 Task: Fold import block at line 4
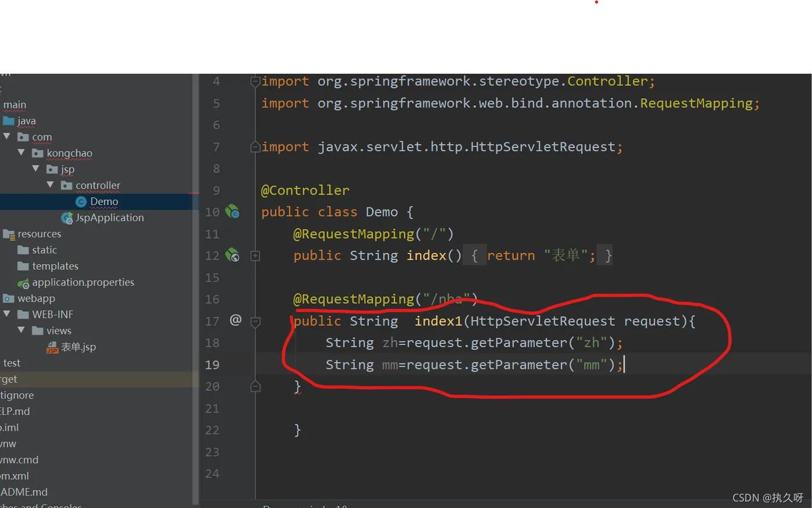(255, 81)
